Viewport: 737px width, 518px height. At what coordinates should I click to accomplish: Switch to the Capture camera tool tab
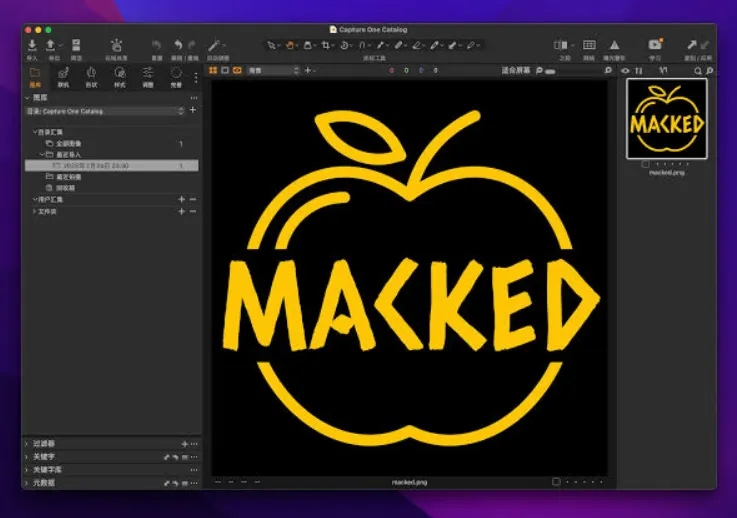point(63,78)
